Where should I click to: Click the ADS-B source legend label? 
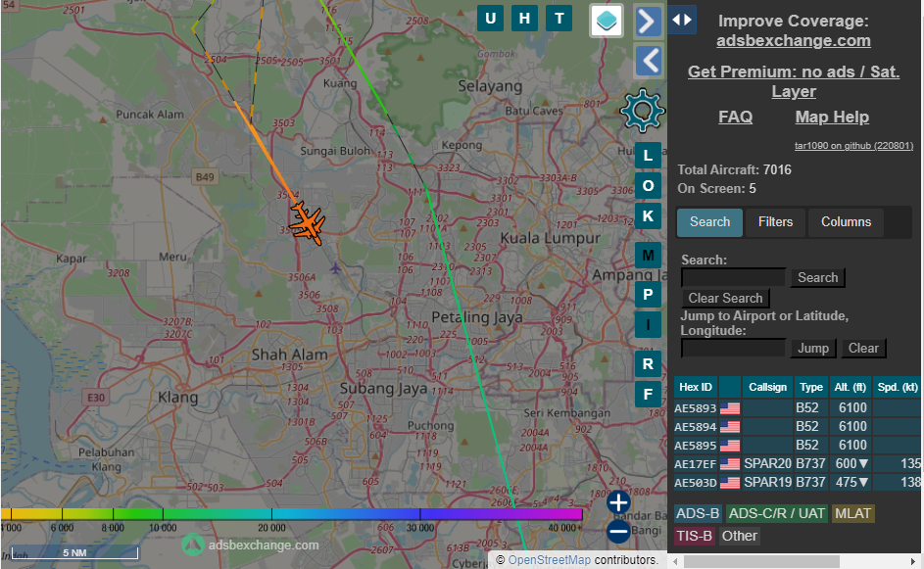[x=698, y=513]
